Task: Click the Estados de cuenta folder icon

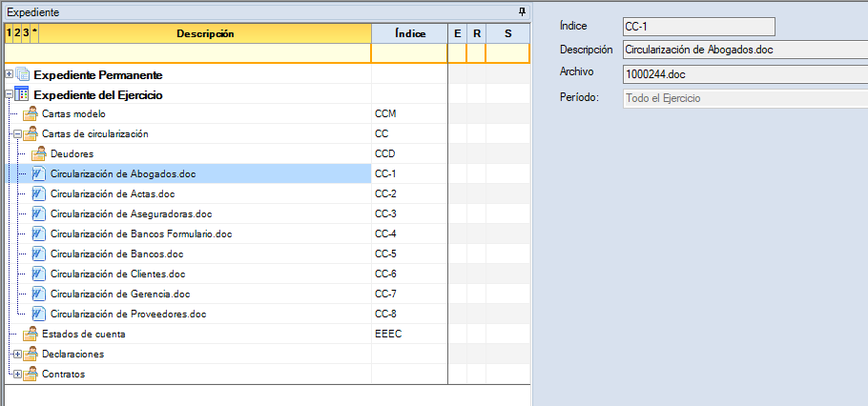Action: [30, 335]
